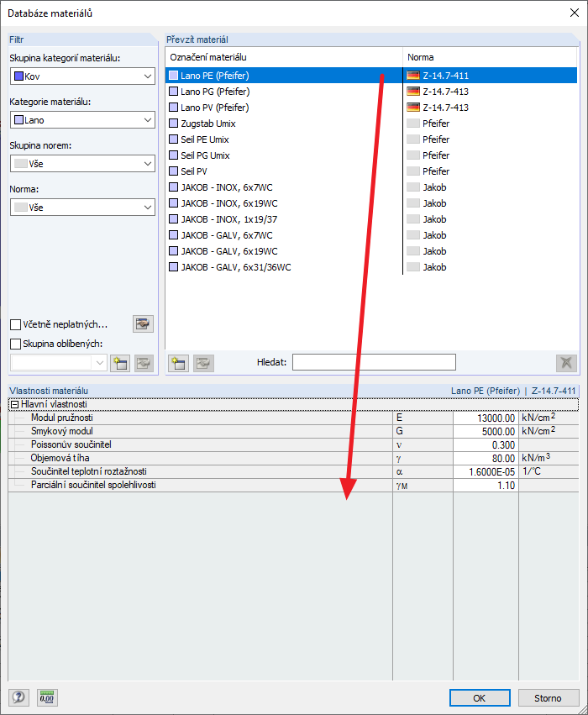Click Objemová tíha value 80.00

tap(486, 458)
